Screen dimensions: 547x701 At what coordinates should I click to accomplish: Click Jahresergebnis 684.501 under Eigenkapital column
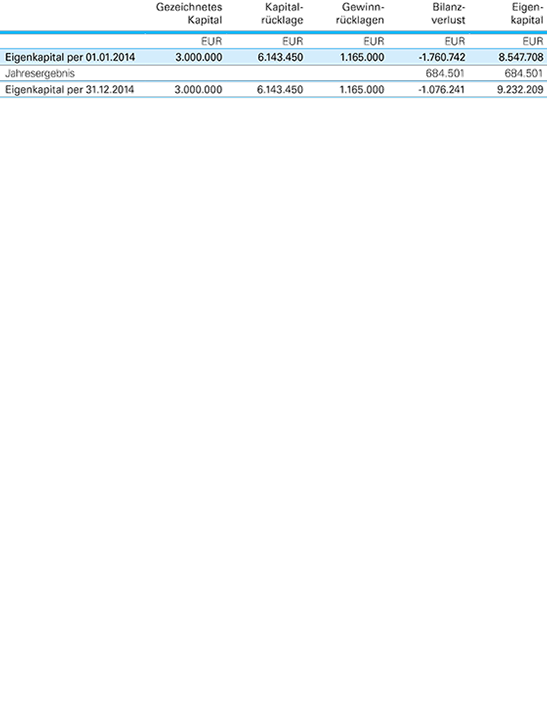pyautogui.click(x=524, y=73)
